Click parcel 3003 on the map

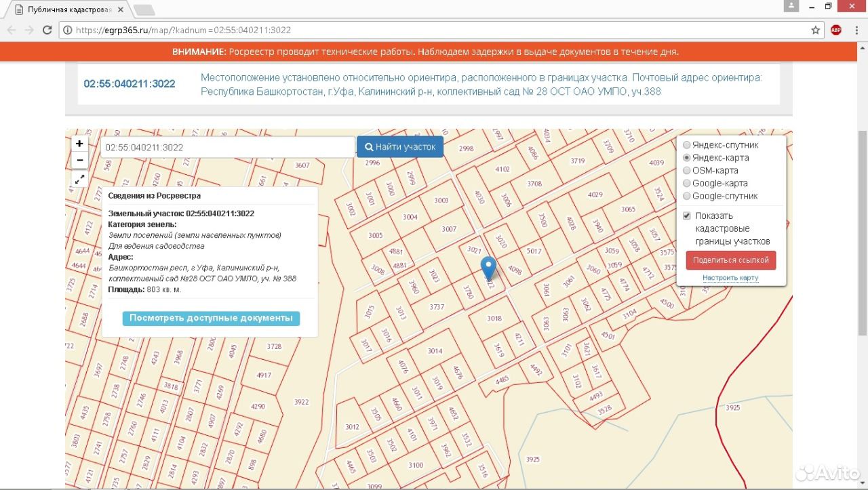[441, 201]
